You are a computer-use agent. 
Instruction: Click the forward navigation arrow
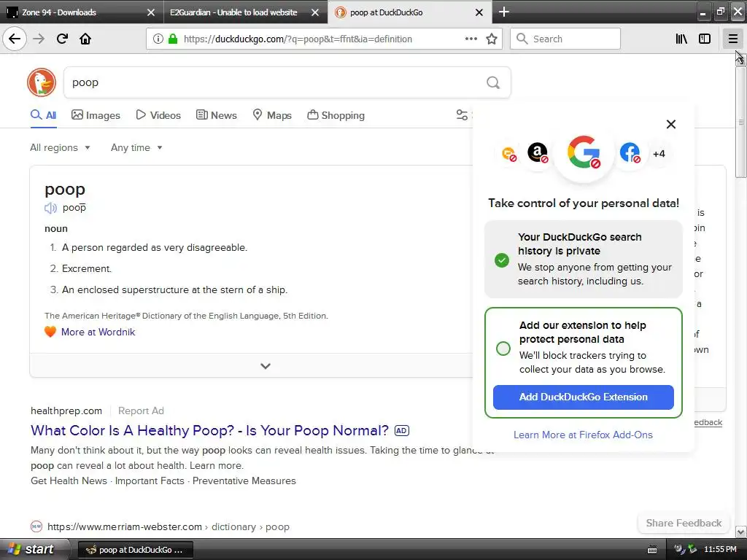pos(39,39)
